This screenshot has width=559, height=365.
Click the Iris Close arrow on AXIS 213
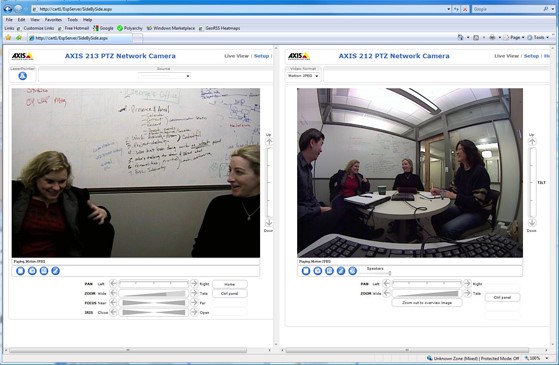pyautogui.click(x=113, y=312)
